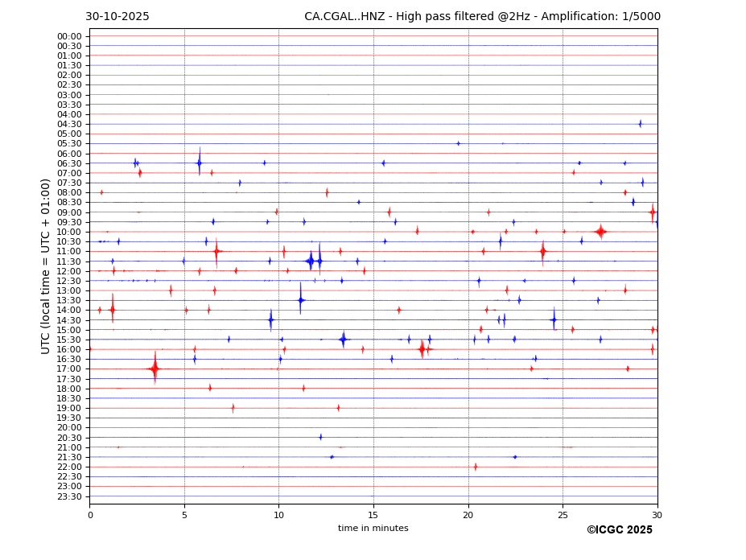Click the red event near minute 27 on the 10:00 trace
Viewport: 746px width, 560px height.
click(600, 232)
